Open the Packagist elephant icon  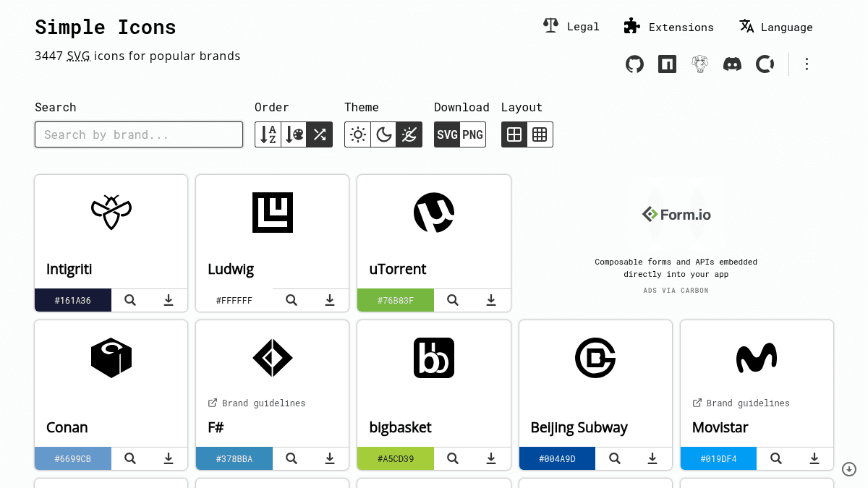coord(699,64)
